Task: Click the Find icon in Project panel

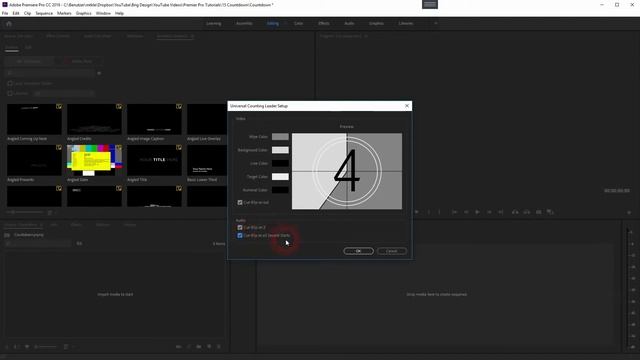Action: pos(189,347)
